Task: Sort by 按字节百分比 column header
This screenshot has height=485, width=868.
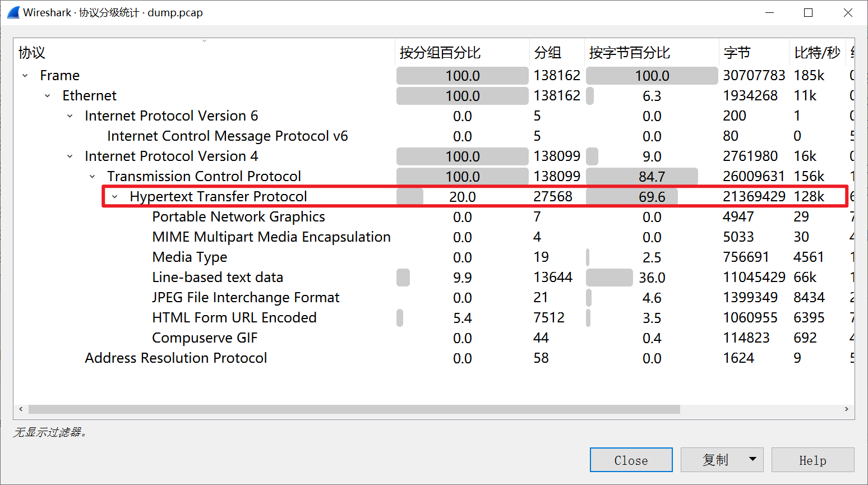Action: click(x=629, y=53)
